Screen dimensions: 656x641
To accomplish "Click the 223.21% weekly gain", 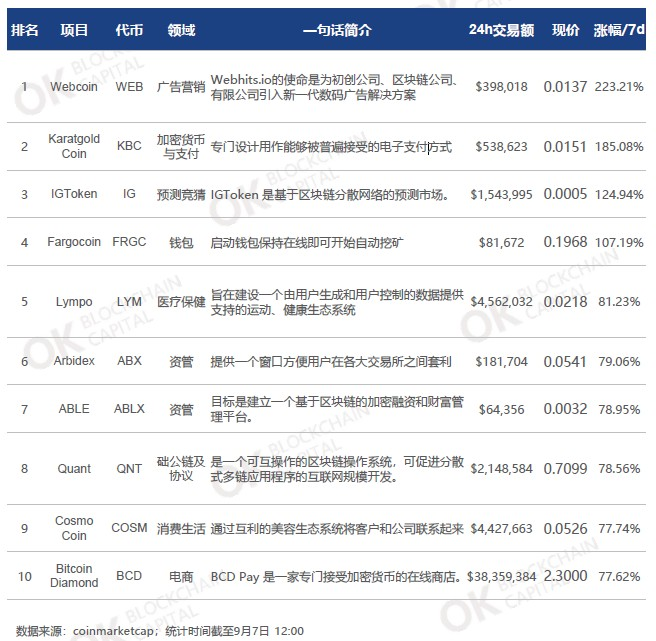I will [x=619, y=87].
